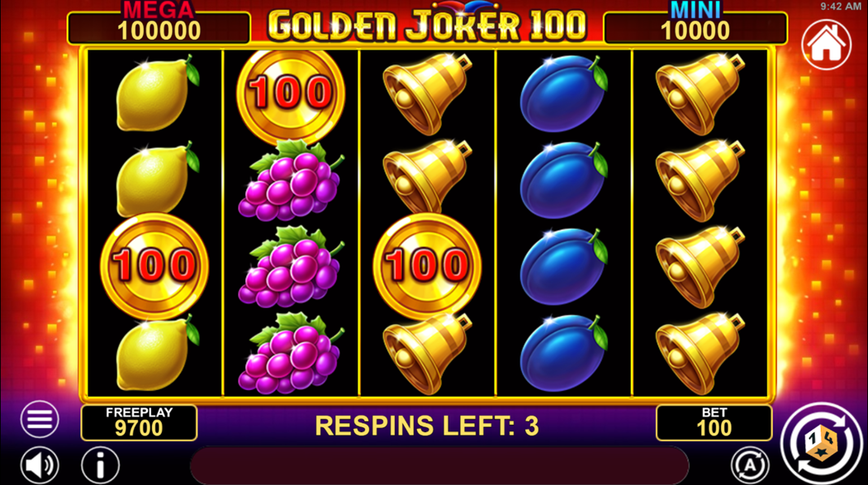The image size is (868, 485).
Task: Open the BET 100 selector
Action: tap(714, 423)
